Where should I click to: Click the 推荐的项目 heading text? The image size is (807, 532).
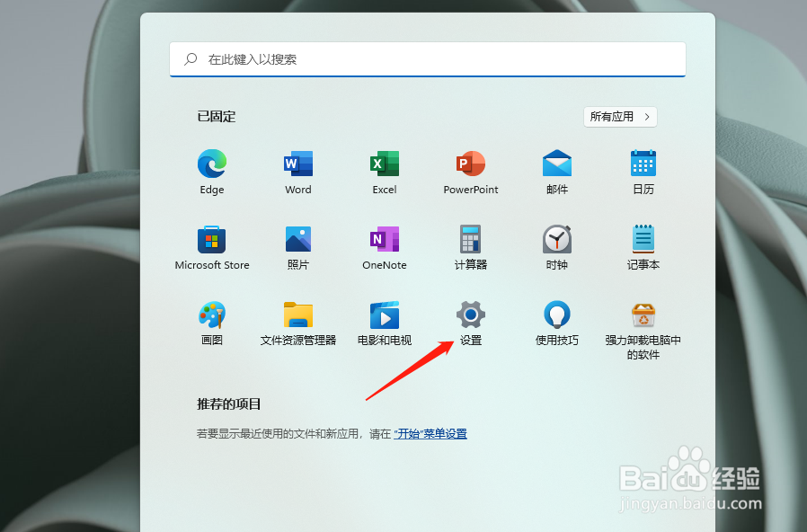coord(229,403)
